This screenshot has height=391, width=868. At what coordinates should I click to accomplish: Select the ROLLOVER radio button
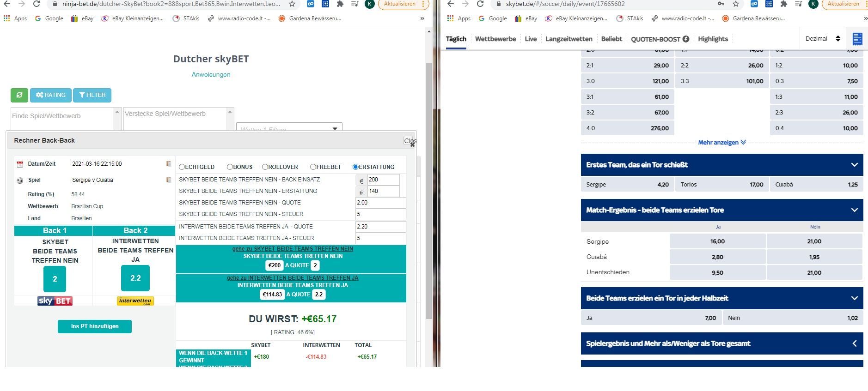[265, 167]
